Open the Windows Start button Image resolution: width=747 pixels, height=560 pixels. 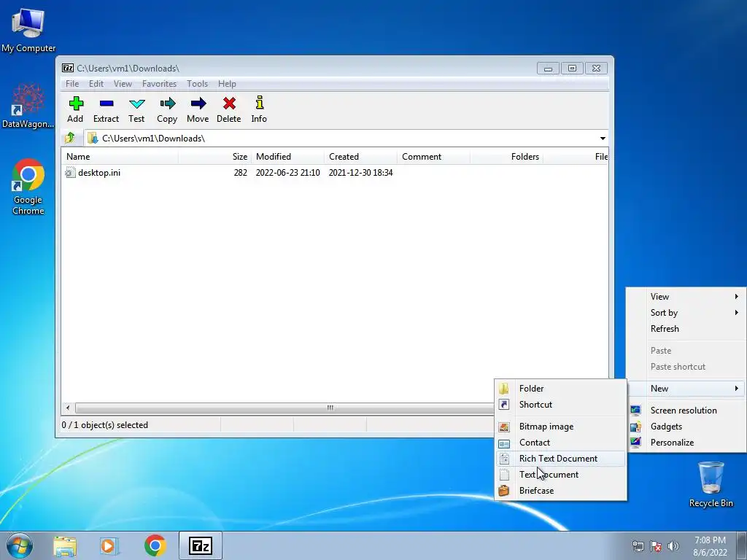click(20, 545)
